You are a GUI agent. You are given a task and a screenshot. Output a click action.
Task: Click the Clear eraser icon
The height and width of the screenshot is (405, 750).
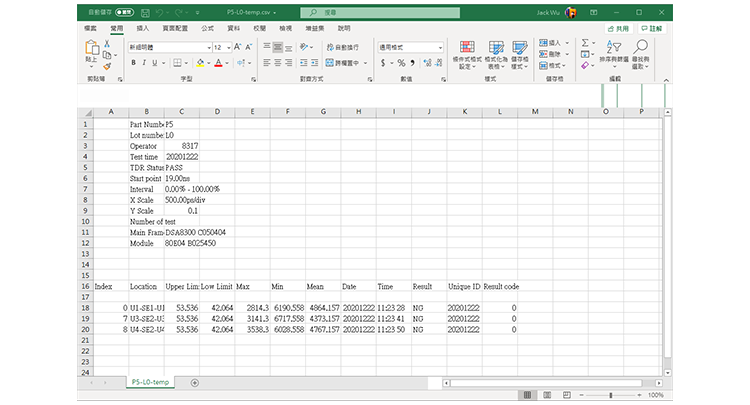pyautogui.click(x=585, y=66)
